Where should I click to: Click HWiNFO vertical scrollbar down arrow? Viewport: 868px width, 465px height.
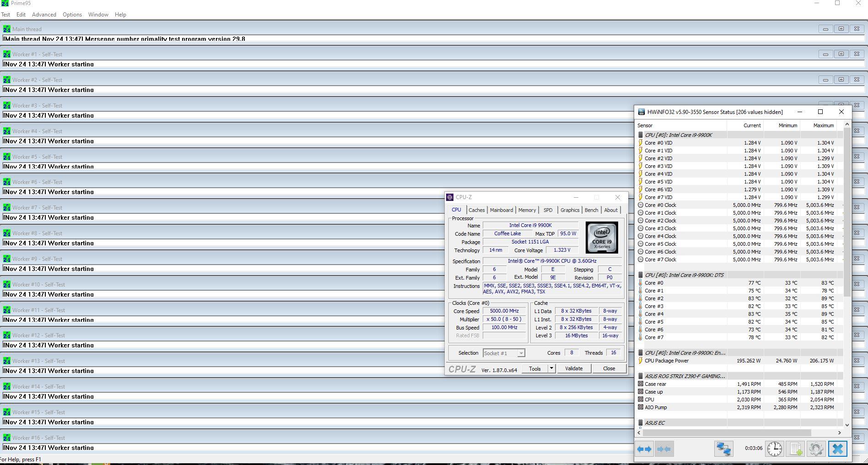[x=847, y=425]
